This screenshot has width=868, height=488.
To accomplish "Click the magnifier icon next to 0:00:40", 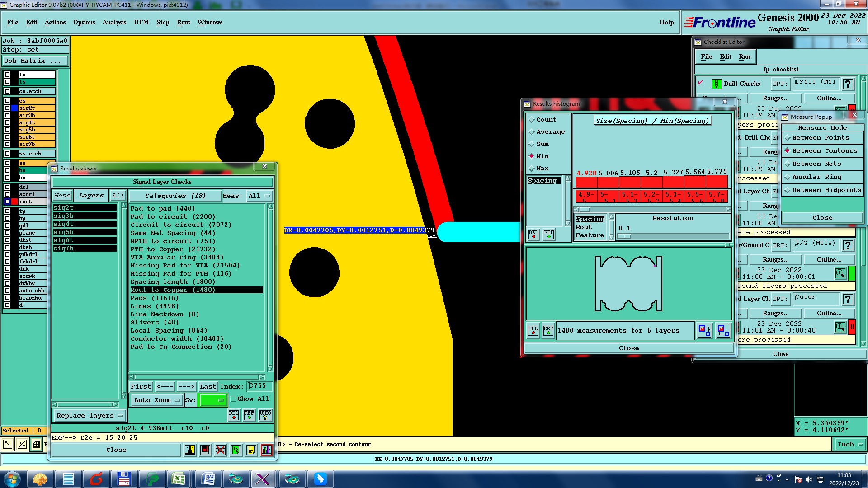I will pyautogui.click(x=840, y=327).
